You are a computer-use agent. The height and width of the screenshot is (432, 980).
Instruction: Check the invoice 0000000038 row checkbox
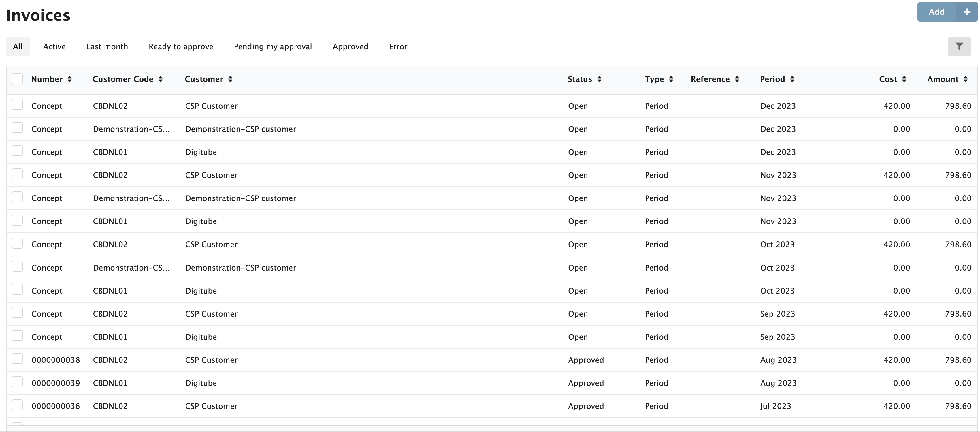point(18,359)
